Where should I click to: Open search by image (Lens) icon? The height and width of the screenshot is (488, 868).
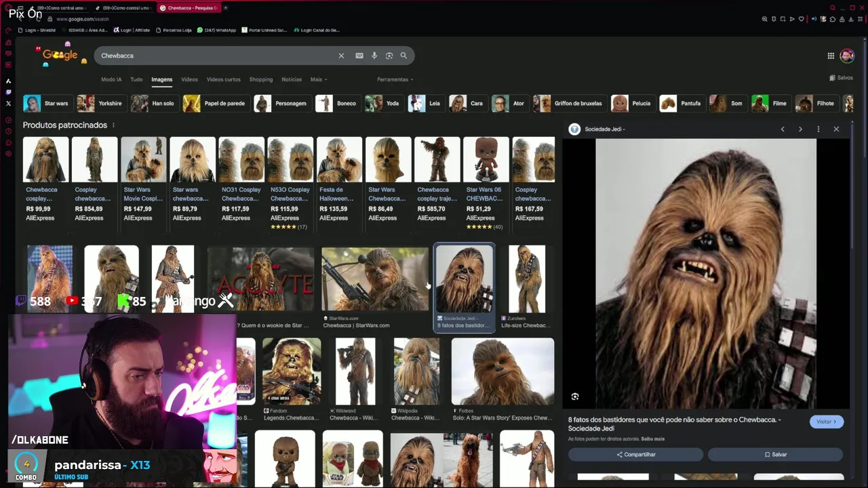click(x=389, y=56)
